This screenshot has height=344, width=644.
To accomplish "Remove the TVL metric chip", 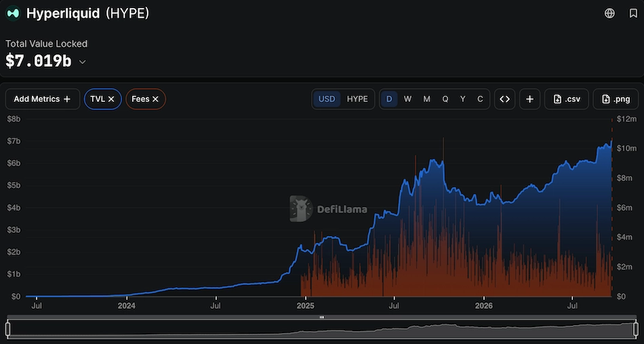I will point(111,99).
